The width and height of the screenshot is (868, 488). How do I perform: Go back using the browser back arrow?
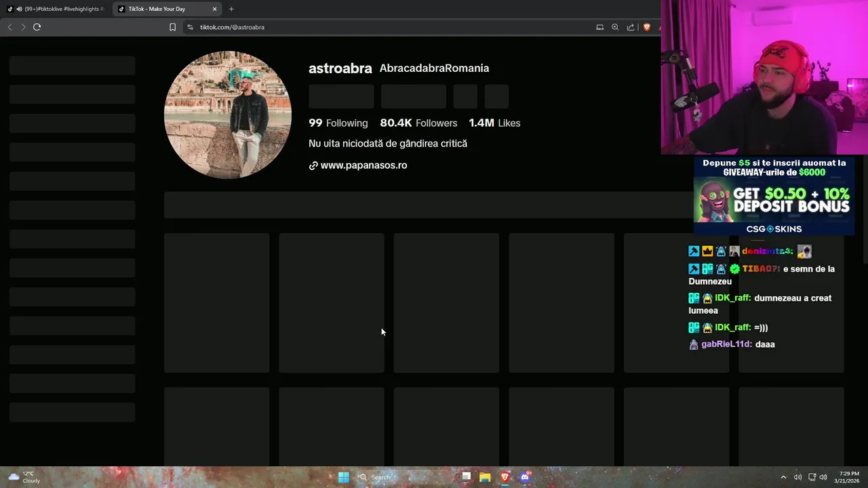pyautogui.click(x=9, y=27)
